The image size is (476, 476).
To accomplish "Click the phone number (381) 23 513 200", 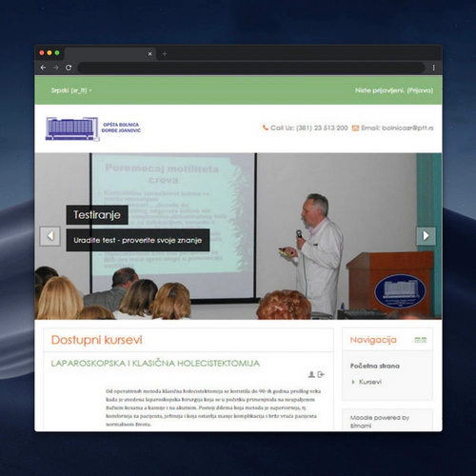I will (x=322, y=128).
